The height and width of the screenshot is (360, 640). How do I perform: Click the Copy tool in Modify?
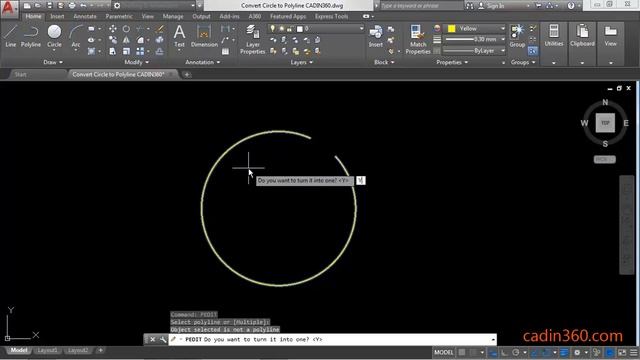[113, 40]
